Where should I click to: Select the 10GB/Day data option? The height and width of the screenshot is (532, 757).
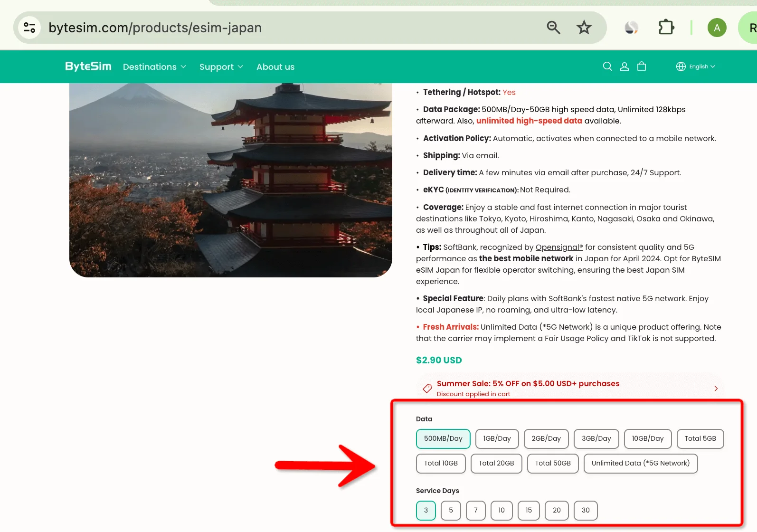648,439
